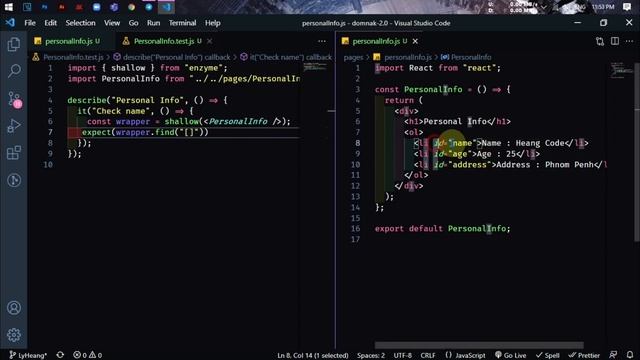
Task: Open the Go menu
Action: (133, 23)
